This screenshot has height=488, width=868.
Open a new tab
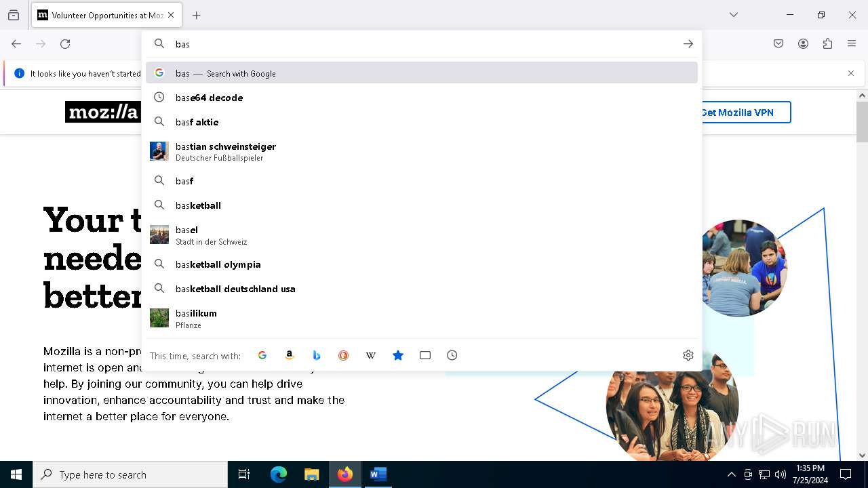click(197, 15)
